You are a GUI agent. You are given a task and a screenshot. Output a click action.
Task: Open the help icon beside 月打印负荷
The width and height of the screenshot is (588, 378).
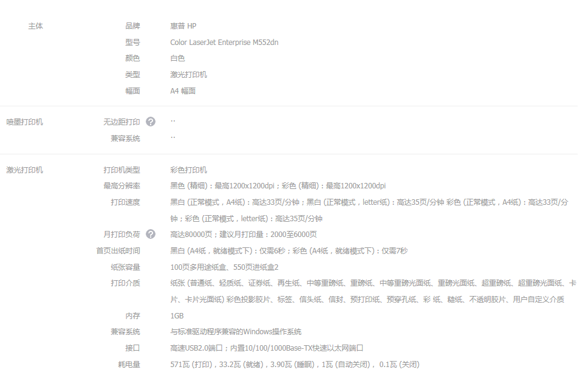151,235
